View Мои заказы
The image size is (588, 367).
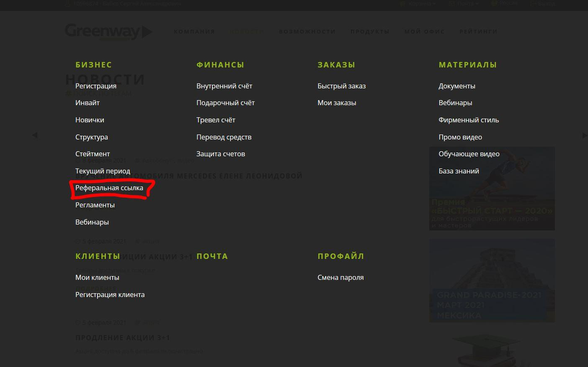click(337, 103)
